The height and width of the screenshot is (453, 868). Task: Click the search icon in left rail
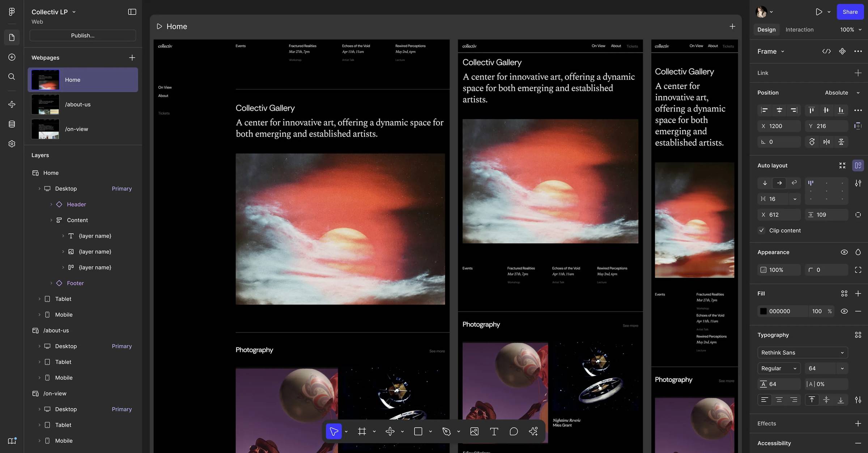(x=12, y=77)
